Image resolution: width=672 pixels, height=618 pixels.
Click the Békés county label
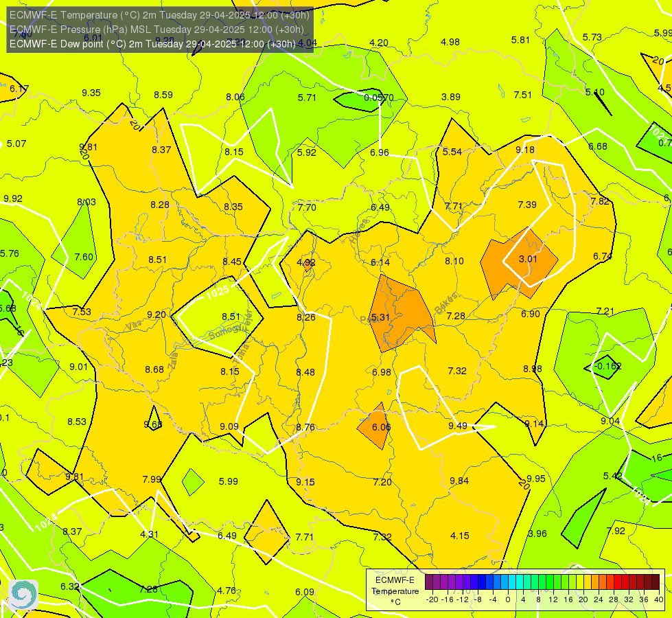pos(446,304)
